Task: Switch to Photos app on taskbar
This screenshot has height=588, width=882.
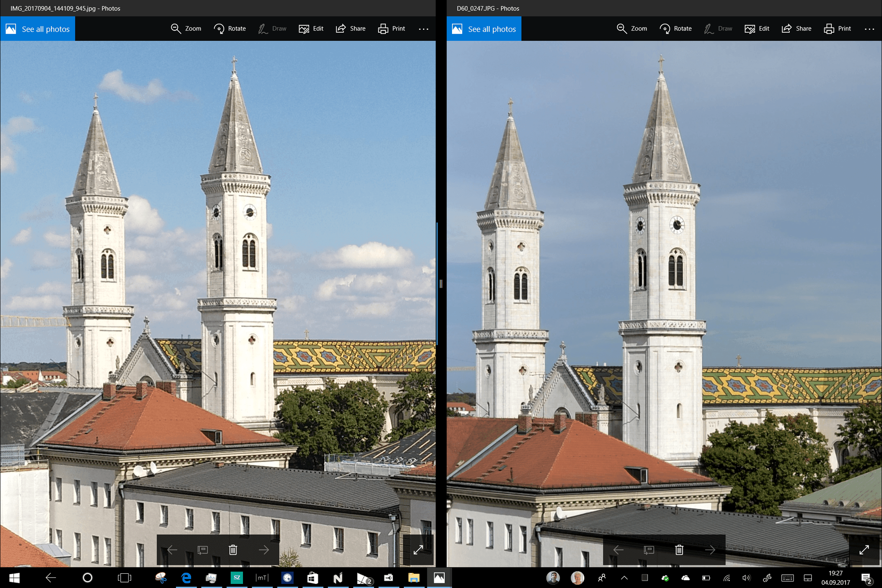Action: [x=439, y=578]
